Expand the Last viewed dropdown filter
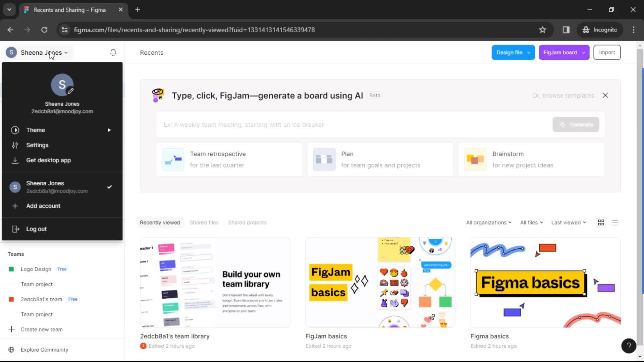The image size is (644, 362). (x=569, y=222)
